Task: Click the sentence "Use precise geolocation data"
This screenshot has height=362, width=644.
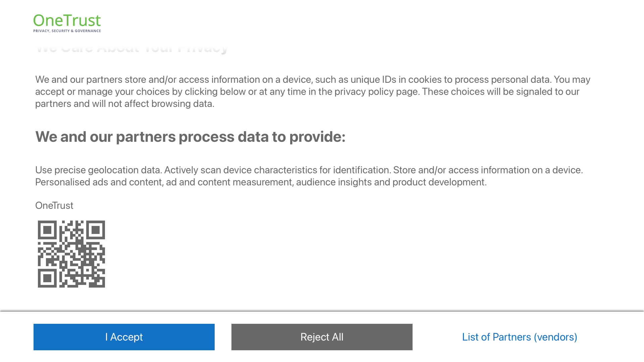Action: [x=98, y=170]
